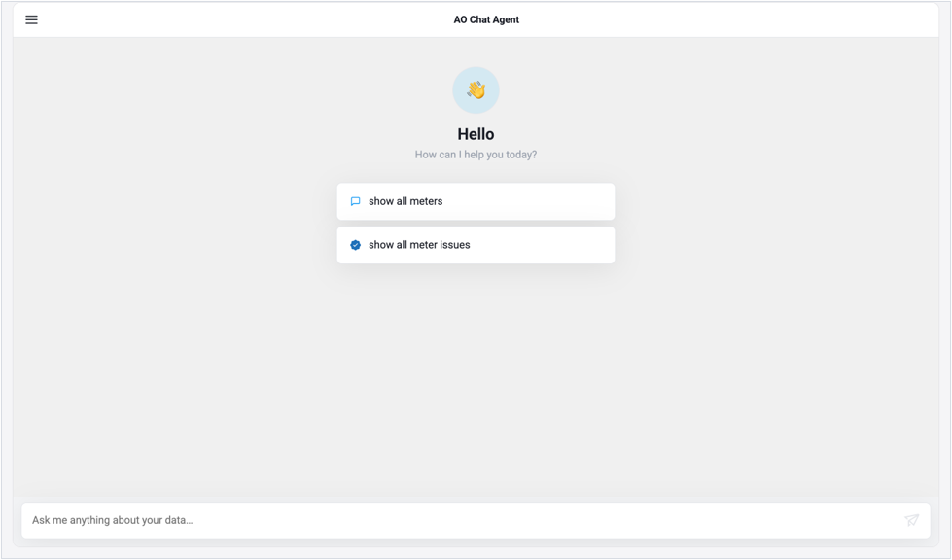Screen dimensions: 952x560
Task: Click the verified badge icon beside meter issues
Action: 356,245
